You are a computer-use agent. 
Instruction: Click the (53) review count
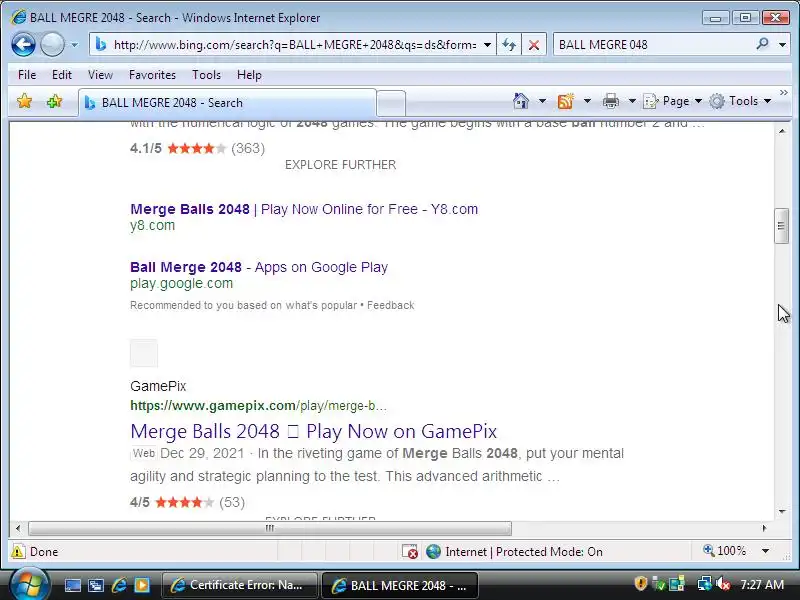[x=232, y=503]
